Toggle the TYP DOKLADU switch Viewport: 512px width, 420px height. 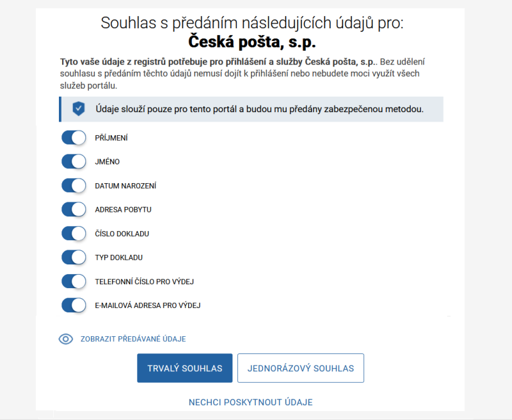tap(74, 257)
